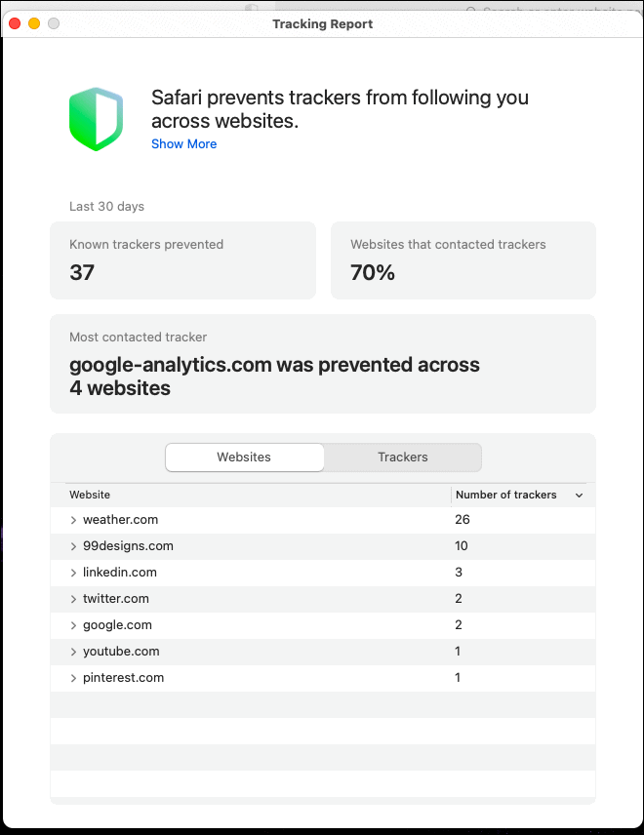The height and width of the screenshot is (835, 644).
Task: Expand the google.com disclosure chevron
Action: point(73,625)
